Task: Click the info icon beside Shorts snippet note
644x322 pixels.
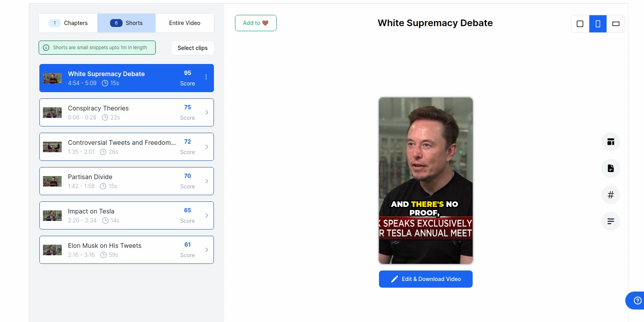Action: (x=46, y=48)
